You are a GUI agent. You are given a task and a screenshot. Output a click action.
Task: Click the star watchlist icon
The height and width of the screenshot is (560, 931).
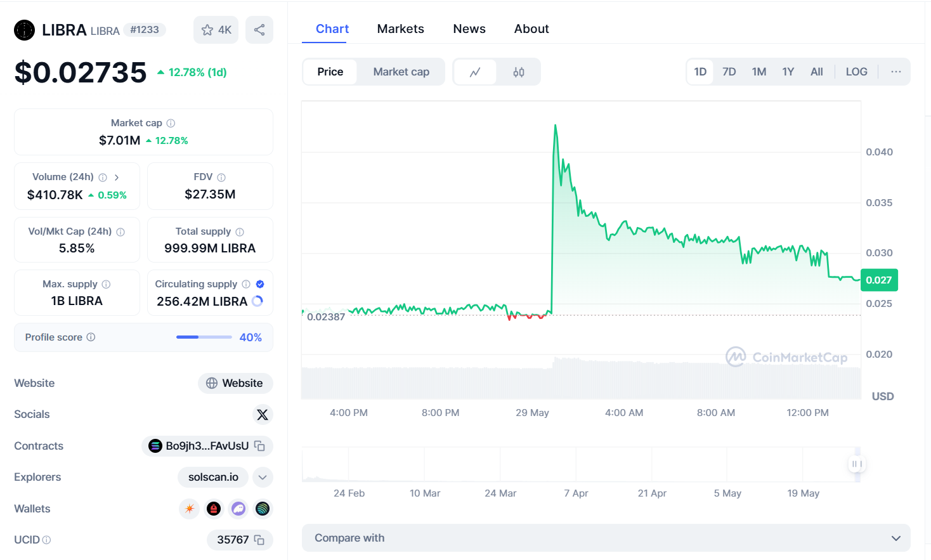click(207, 30)
